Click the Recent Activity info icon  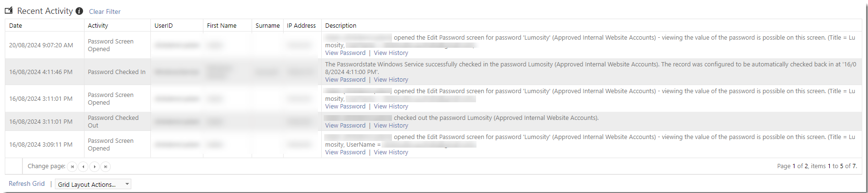pyautogui.click(x=79, y=11)
